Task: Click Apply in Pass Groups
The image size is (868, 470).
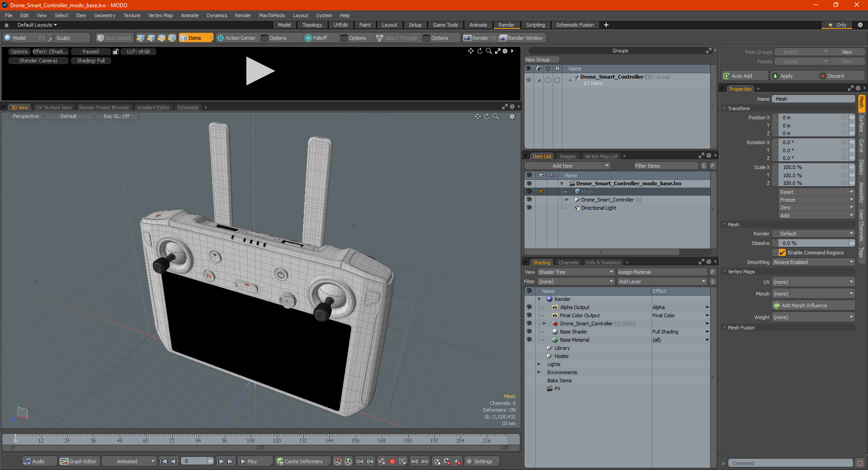Action: coord(793,76)
